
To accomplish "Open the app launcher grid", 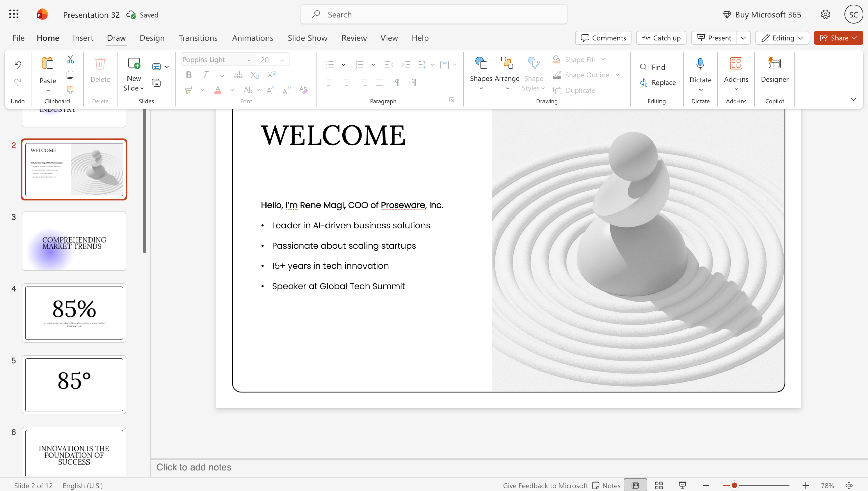I will (14, 14).
